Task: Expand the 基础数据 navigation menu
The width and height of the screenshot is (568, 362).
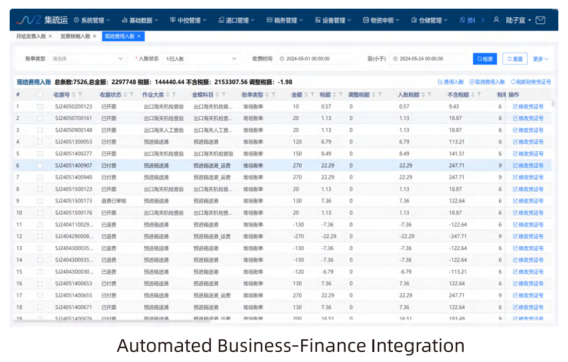Action: click(140, 20)
